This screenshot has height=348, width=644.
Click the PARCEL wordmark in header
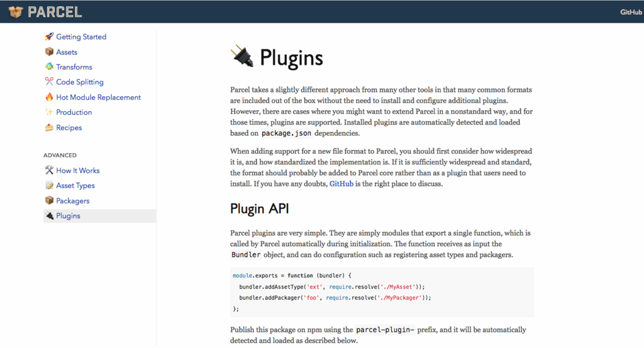[x=55, y=12]
